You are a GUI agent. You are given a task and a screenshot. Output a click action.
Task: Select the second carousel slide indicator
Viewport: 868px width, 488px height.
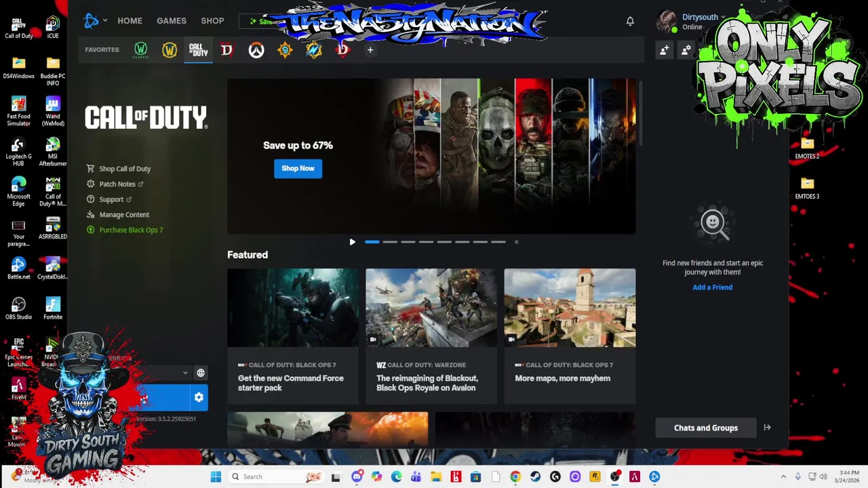click(x=390, y=242)
